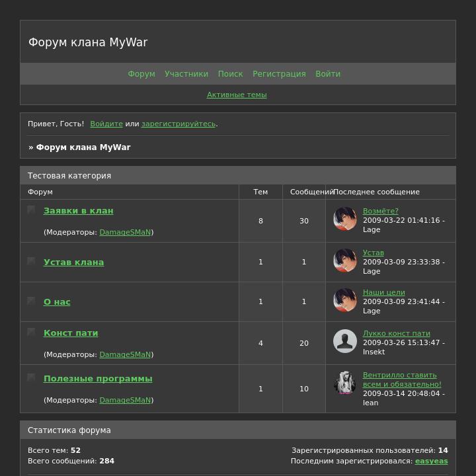Click the status icon beside Устав клана
This screenshot has height=476, width=476.
tap(31, 262)
